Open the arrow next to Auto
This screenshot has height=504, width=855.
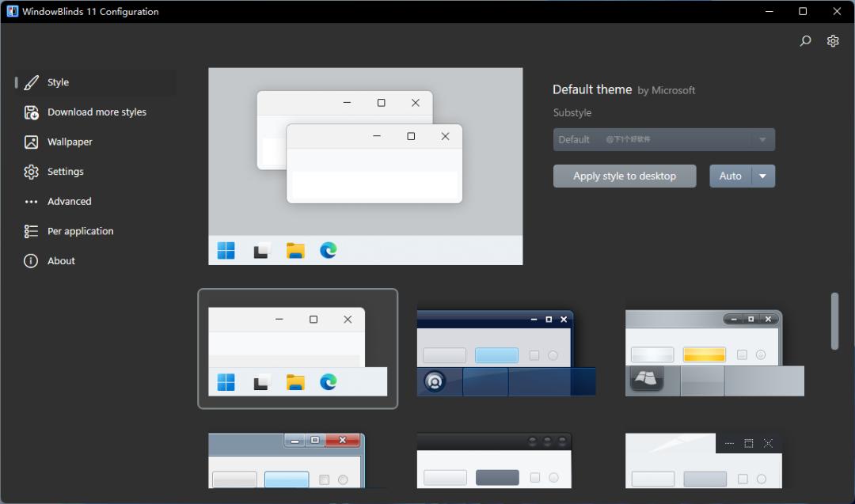[763, 176]
